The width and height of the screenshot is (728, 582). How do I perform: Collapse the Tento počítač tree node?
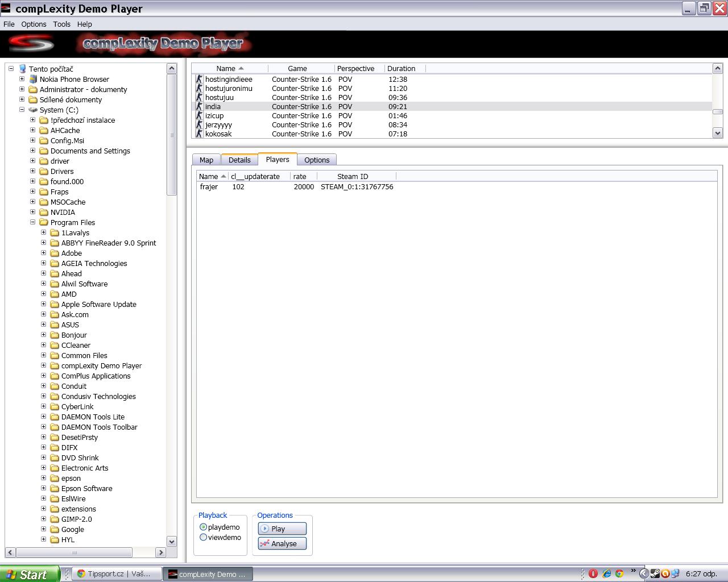11,69
